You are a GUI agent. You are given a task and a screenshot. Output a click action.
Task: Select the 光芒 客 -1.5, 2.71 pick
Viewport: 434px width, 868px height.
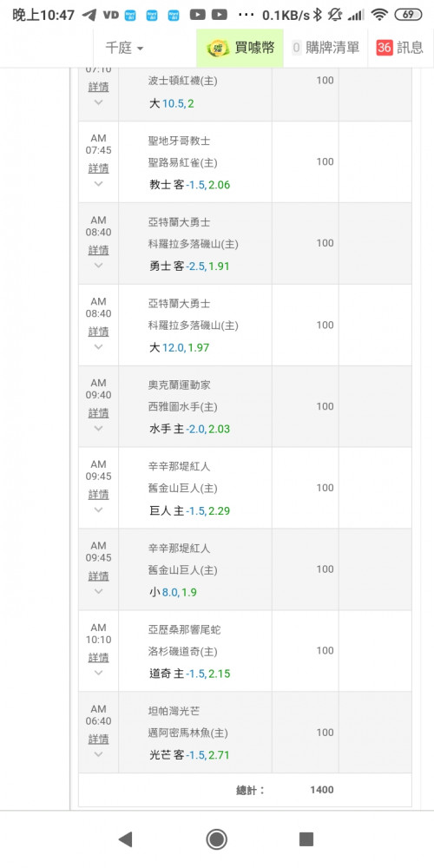(x=189, y=755)
